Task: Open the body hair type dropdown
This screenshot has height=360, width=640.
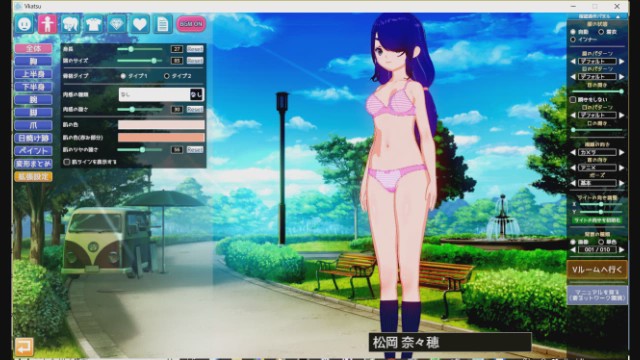Action: coord(161,95)
